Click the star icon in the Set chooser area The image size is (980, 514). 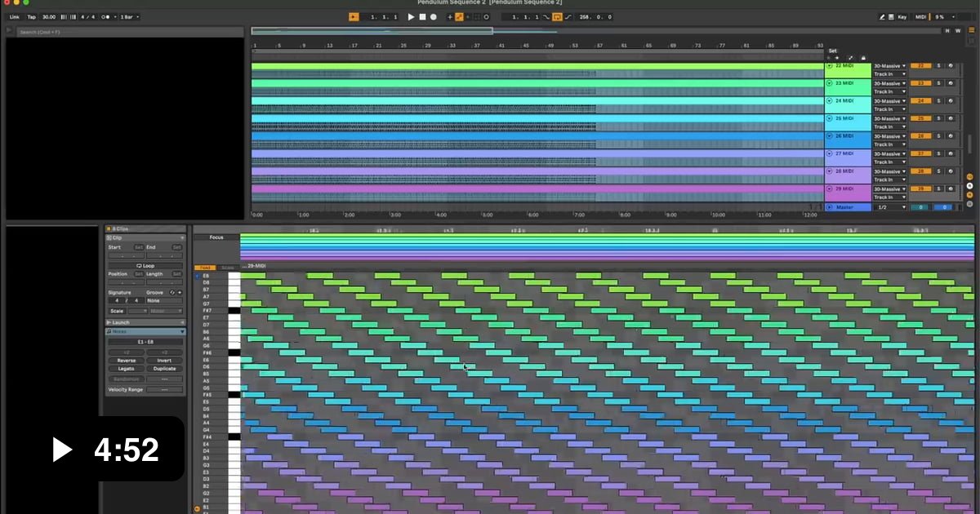(836, 57)
